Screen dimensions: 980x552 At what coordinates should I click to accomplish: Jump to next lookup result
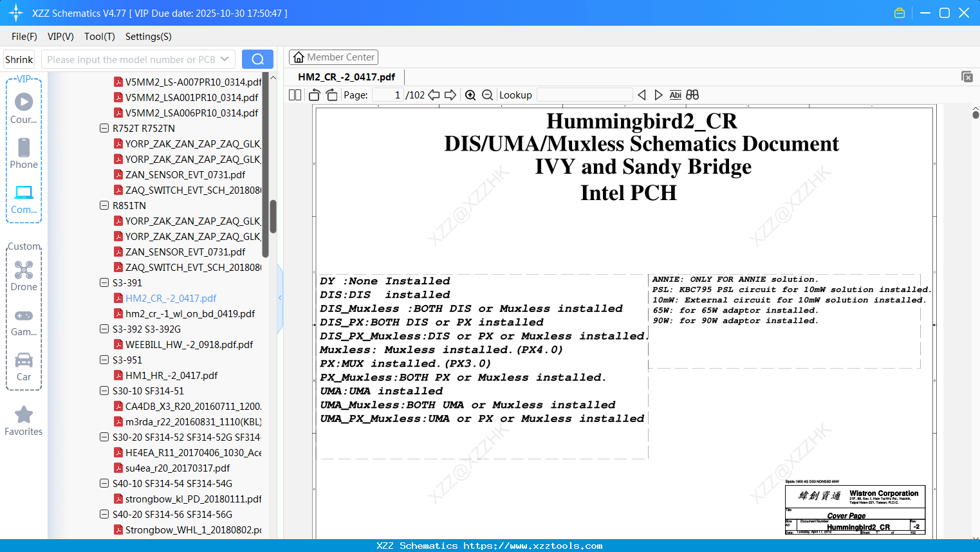(x=658, y=95)
